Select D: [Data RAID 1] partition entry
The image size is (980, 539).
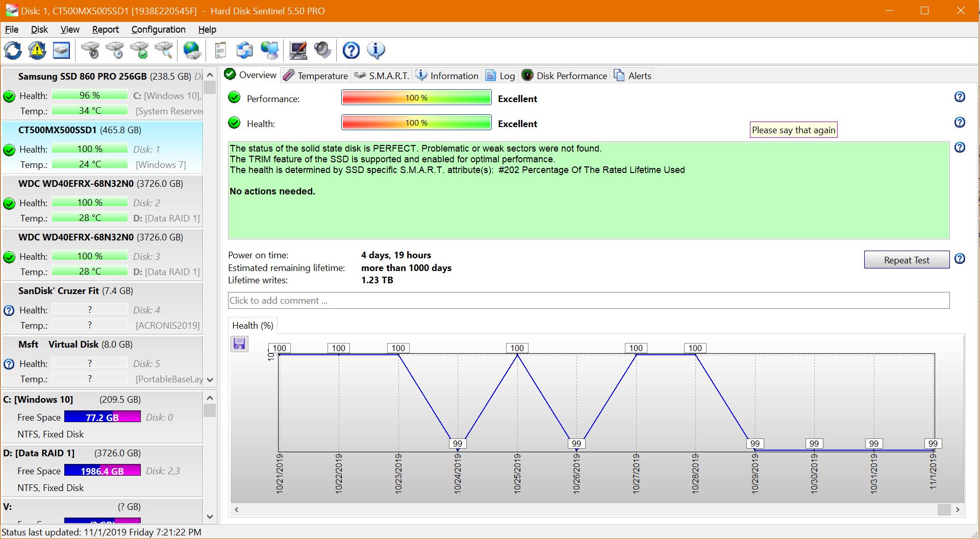point(103,471)
